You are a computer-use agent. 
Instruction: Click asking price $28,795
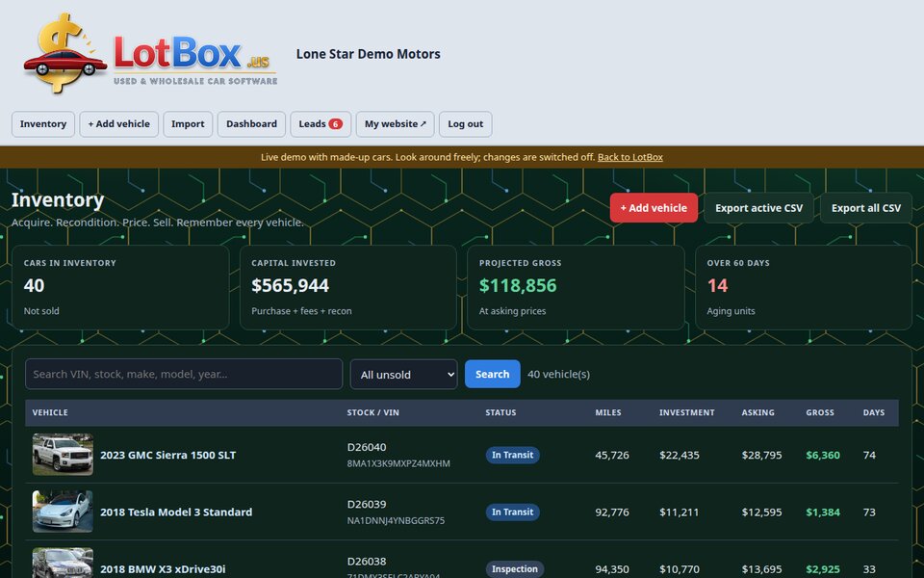[x=761, y=455]
